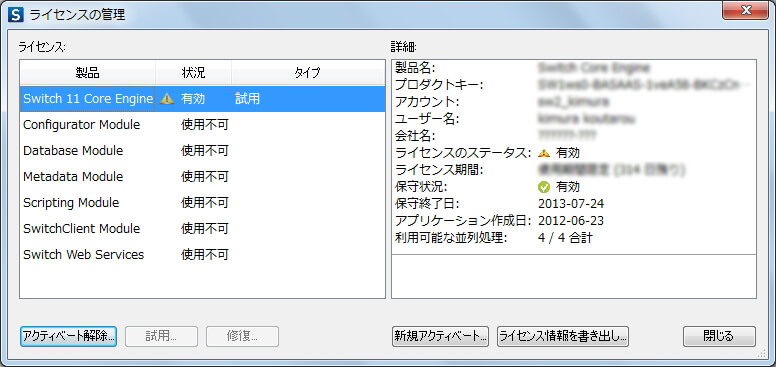This screenshot has width=776, height=367.
Task: Select the Configurator Module row
Action: [x=202, y=125]
